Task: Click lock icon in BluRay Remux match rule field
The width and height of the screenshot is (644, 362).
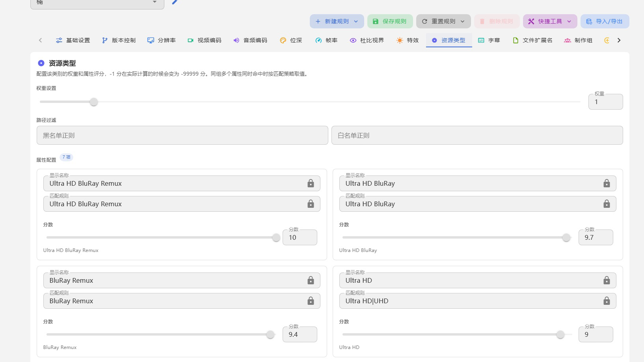Action: [x=311, y=301]
